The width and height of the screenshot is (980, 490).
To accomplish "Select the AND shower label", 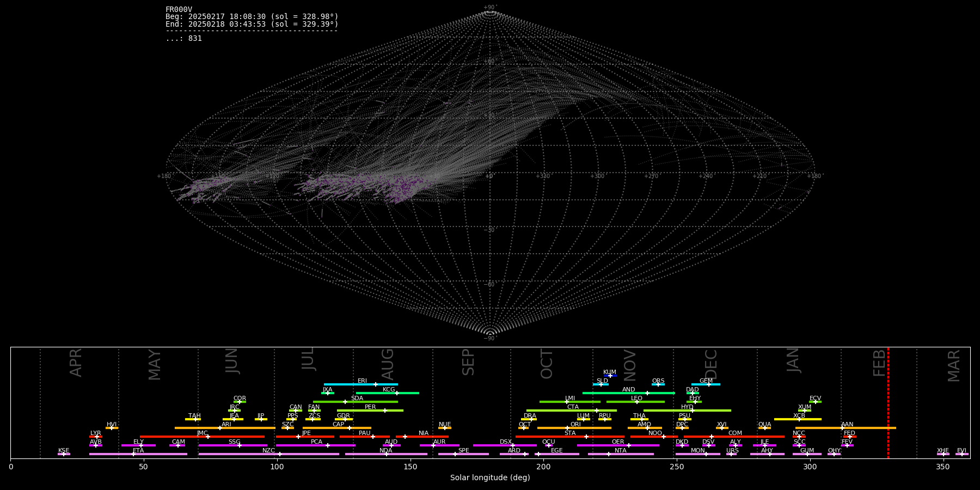I will 628,389.
